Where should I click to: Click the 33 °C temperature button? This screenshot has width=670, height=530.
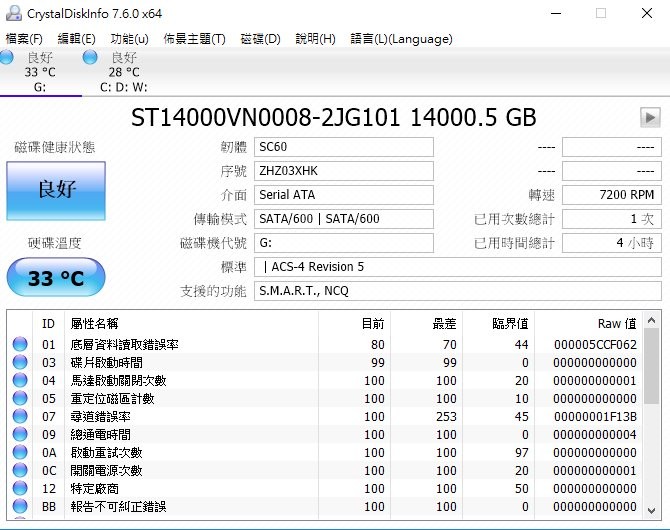click(55, 277)
